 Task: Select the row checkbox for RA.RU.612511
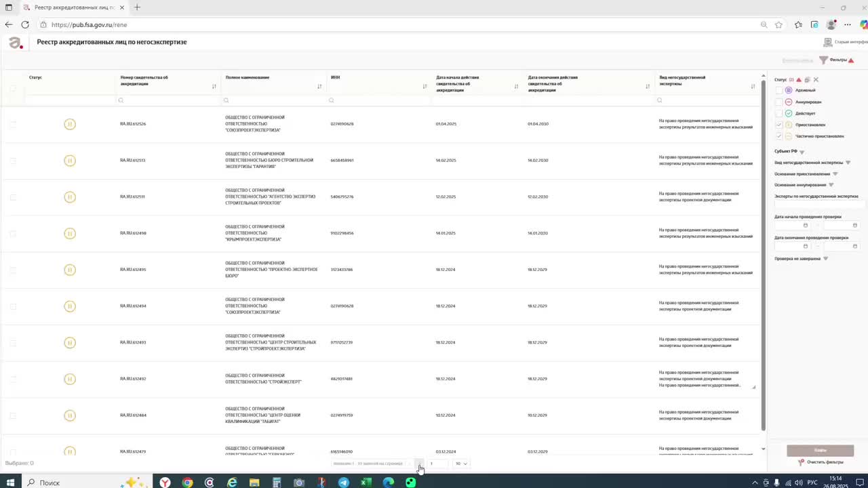pos(13,197)
